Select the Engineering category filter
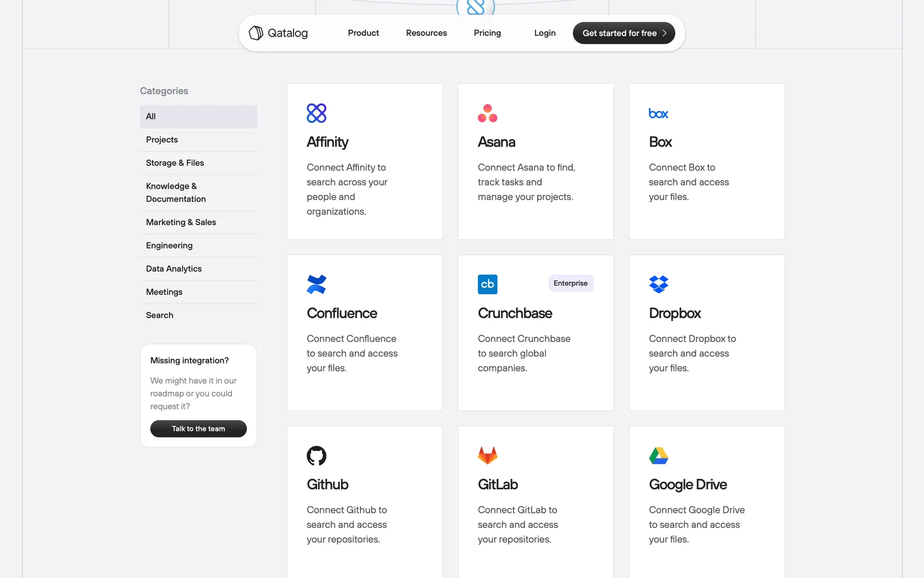The width and height of the screenshot is (924, 578). tap(169, 246)
